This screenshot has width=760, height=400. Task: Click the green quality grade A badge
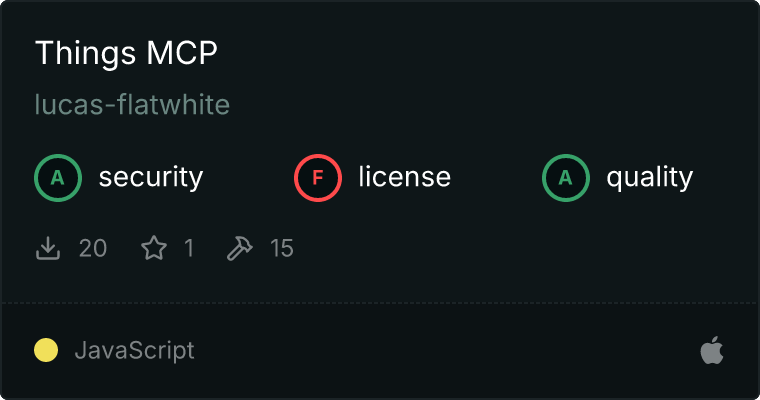(x=566, y=178)
